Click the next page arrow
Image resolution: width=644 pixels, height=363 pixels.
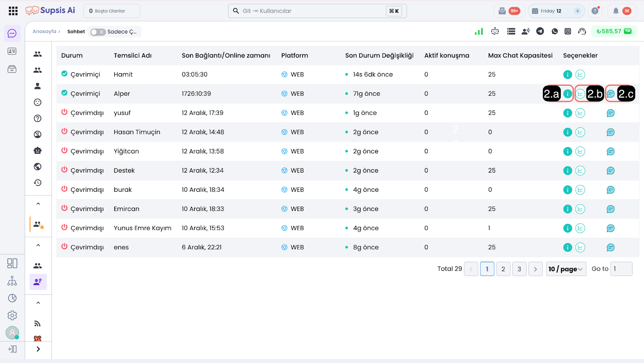[x=535, y=269]
